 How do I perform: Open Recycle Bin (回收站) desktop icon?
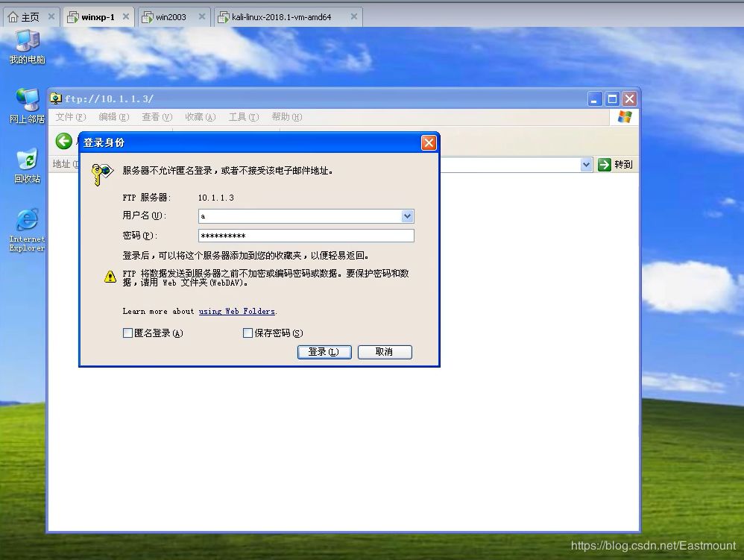(27, 166)
